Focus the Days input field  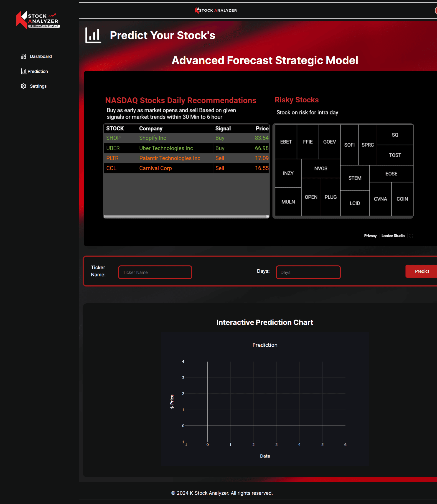(x=308, y=272)
